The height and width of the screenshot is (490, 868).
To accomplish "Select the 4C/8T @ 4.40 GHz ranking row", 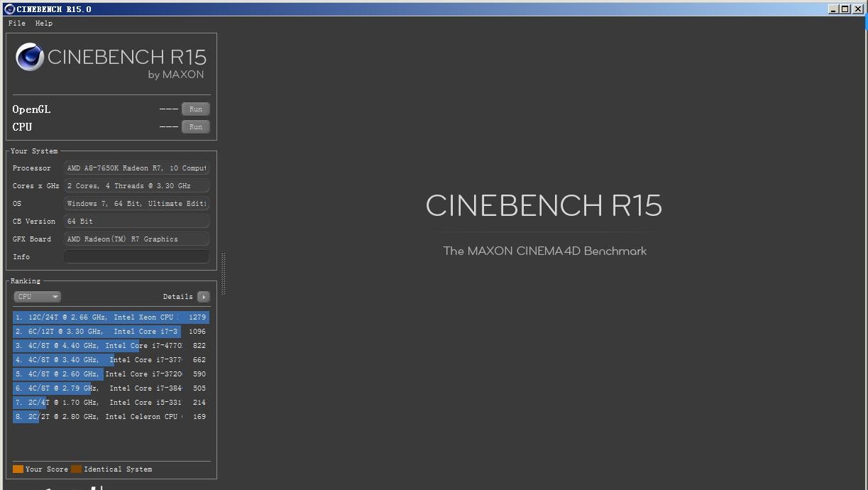I will tap(111, 346).
